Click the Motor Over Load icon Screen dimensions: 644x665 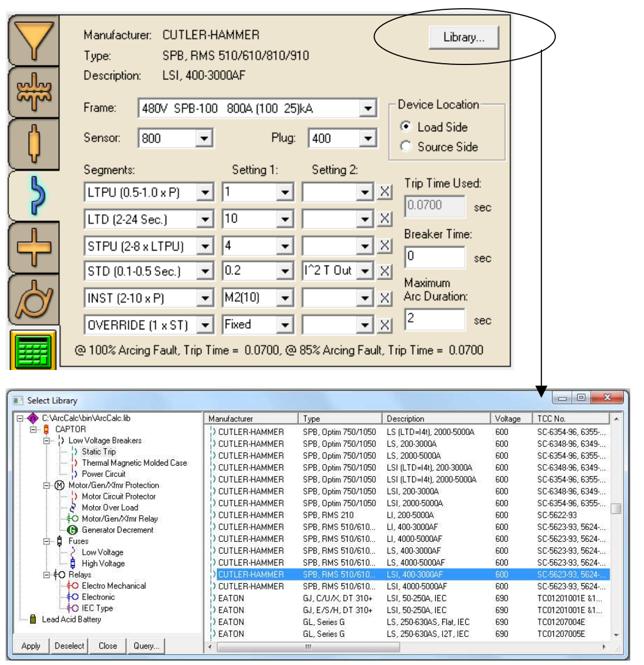tap(73, 507)
